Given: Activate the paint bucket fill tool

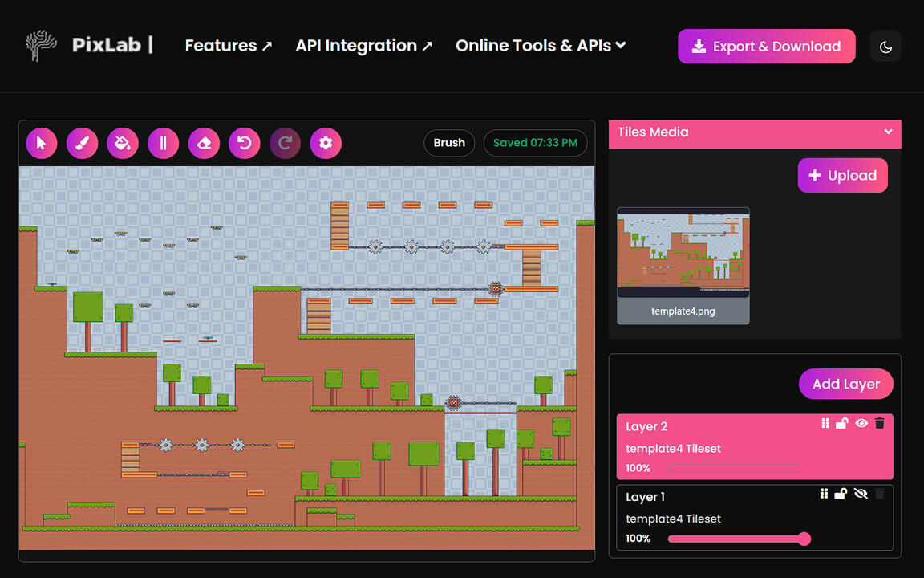Looking at the screenshot, I should [x=123, y=142].
